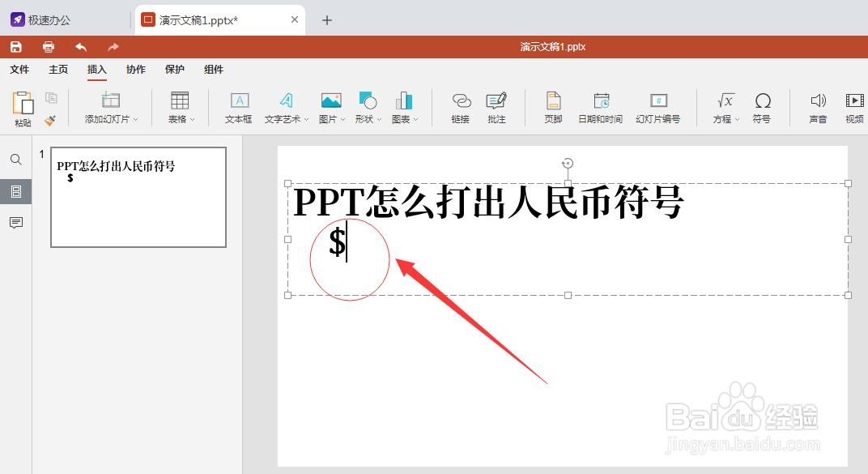Expand the 图片 dropdown arrow
Viewport: 868px width, 474px height.
[343, 120]
